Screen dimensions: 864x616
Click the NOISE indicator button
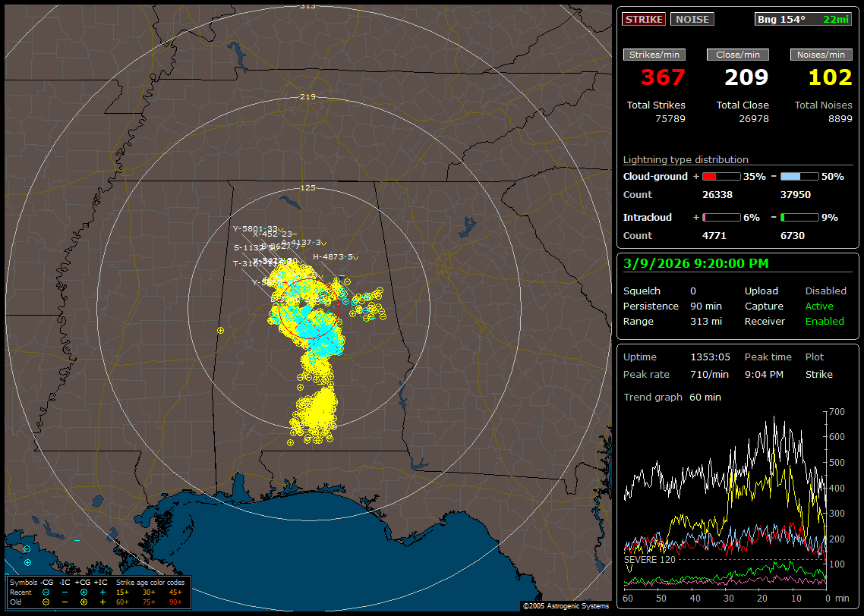click(692, 19)
